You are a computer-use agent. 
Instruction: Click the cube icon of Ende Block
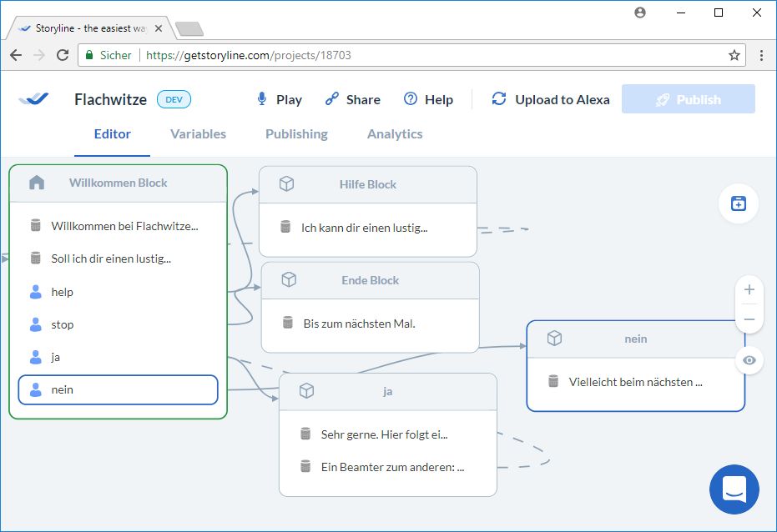(289, 280)
